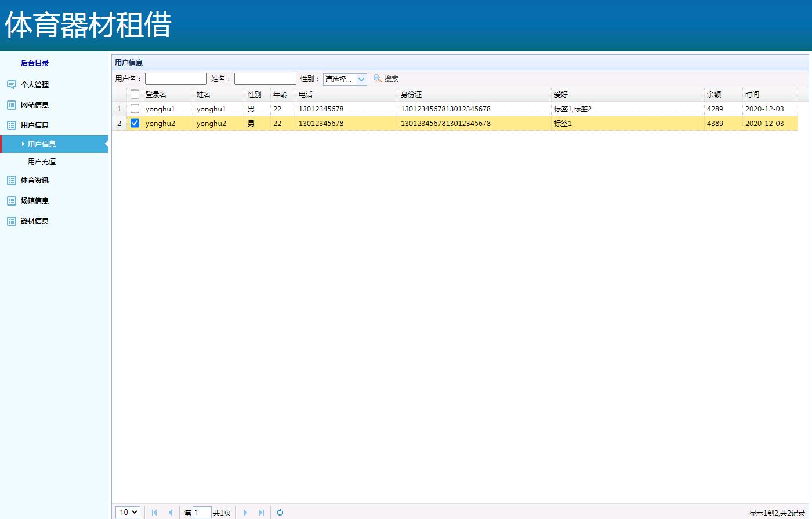Sort by 身份证 column header
The width and height of the screenshot is (812, 519).
[474, 94]
